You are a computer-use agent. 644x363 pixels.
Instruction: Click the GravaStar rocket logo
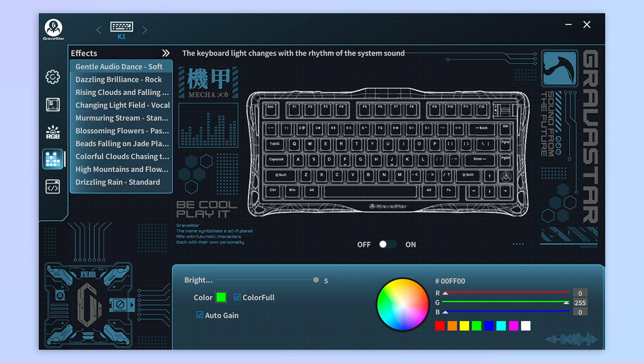click(x=52, y=26)
